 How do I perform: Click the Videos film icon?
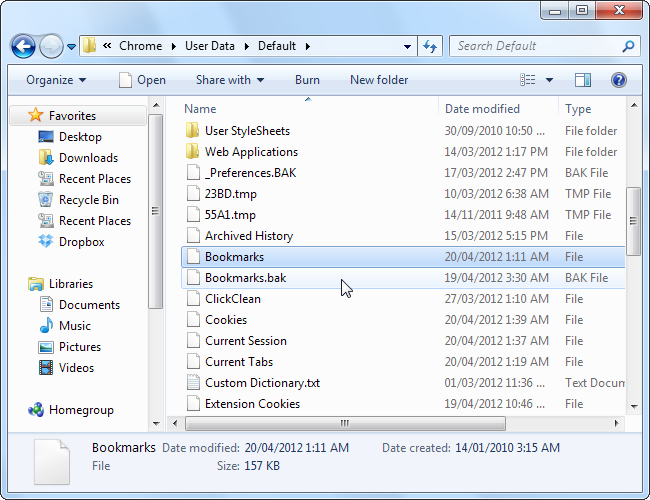46,367
